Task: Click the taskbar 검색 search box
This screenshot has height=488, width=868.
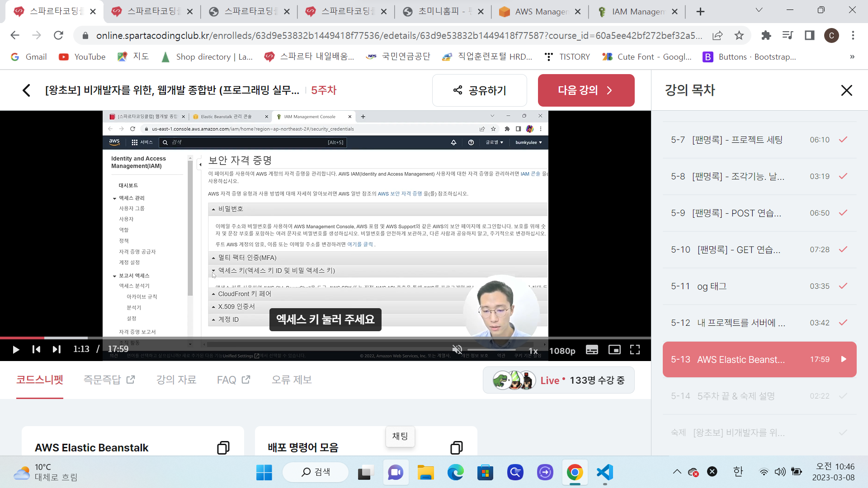Action: (316, 472)
